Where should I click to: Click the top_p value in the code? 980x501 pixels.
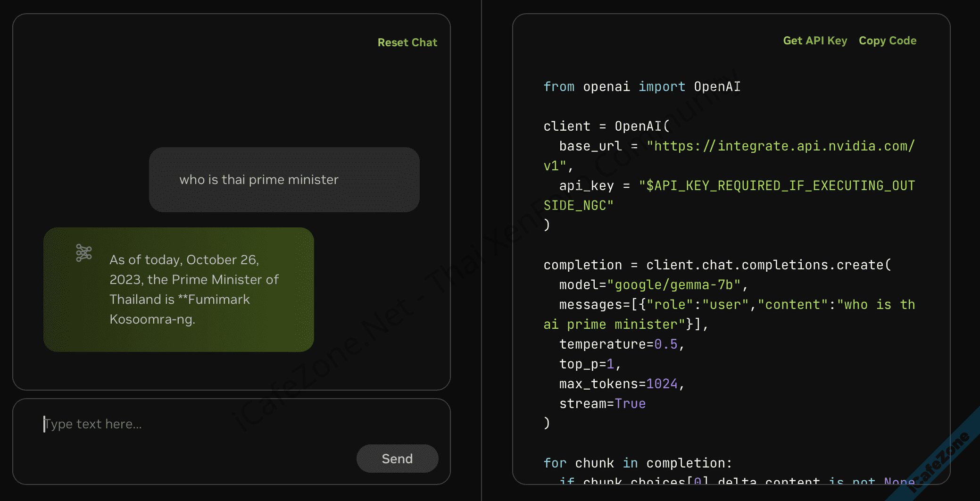coord(610,364)
